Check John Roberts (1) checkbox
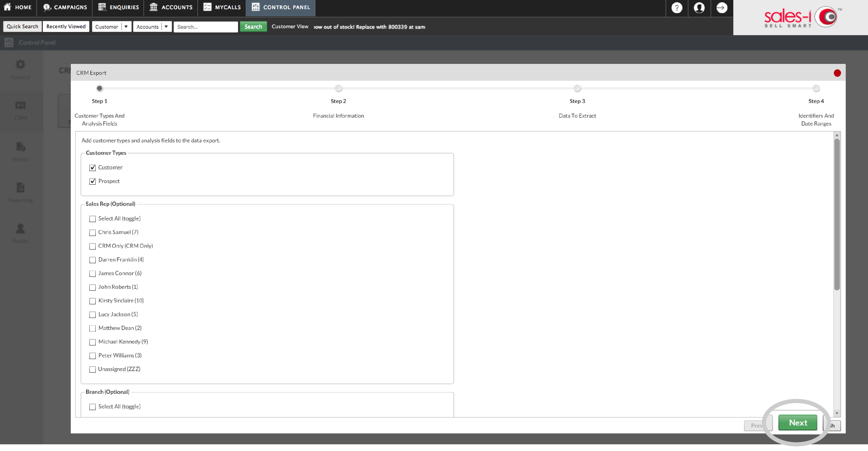 (92, 287)
